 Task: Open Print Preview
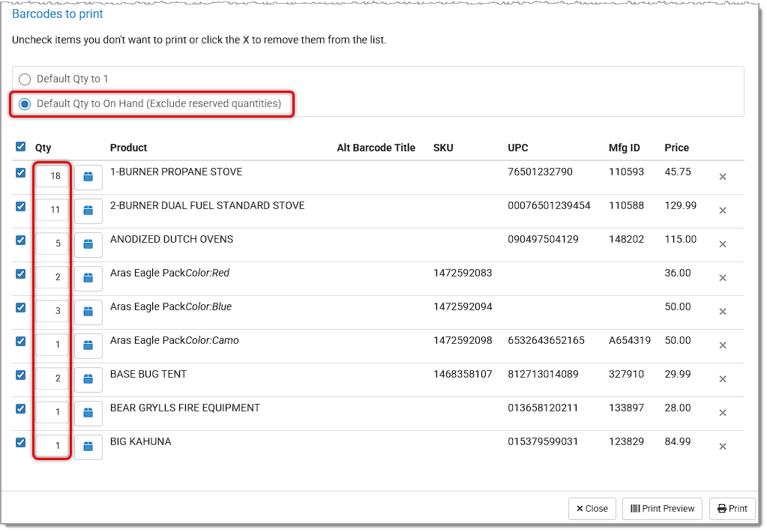click(662, 509)
